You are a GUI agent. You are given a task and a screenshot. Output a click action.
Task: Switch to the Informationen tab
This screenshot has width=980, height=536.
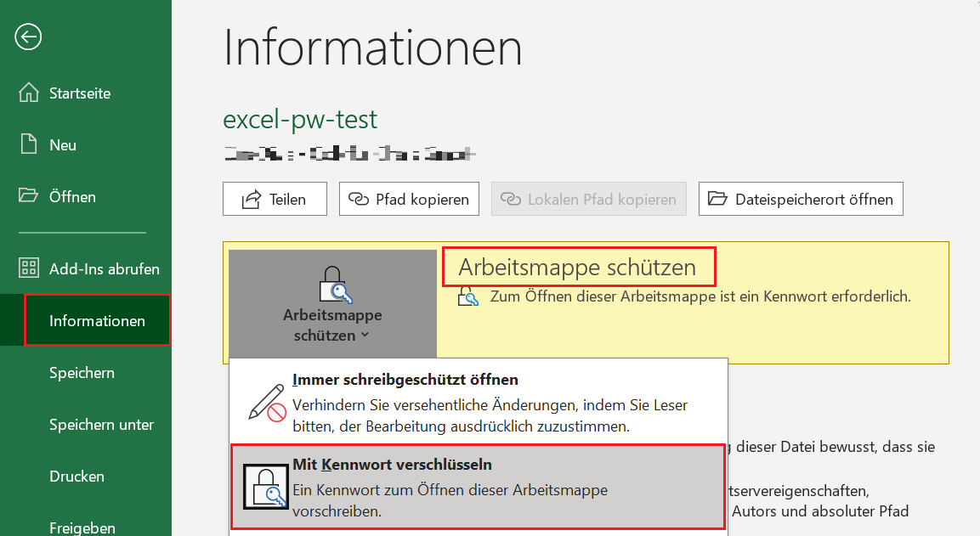pyautogui.click(x=97, y=321)
